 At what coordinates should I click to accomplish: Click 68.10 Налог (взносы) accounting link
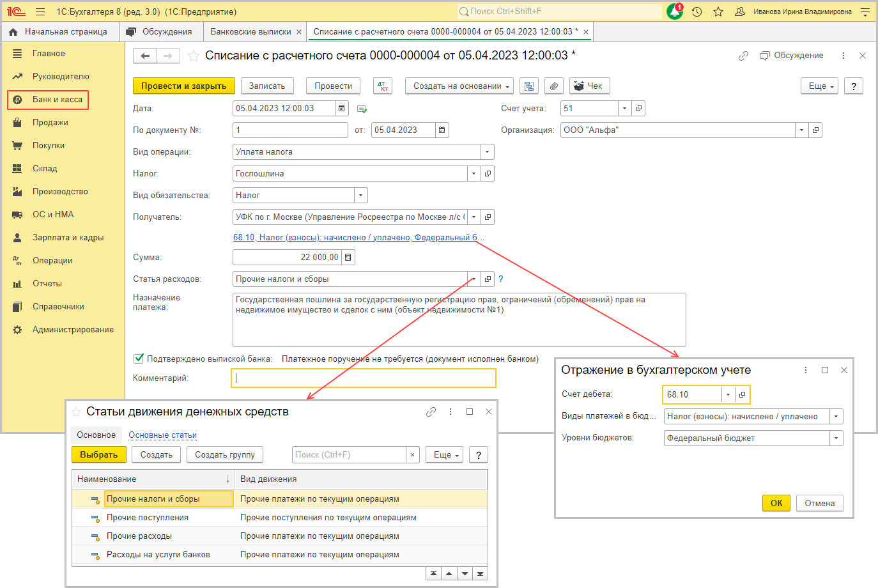(x=358, y=238)
